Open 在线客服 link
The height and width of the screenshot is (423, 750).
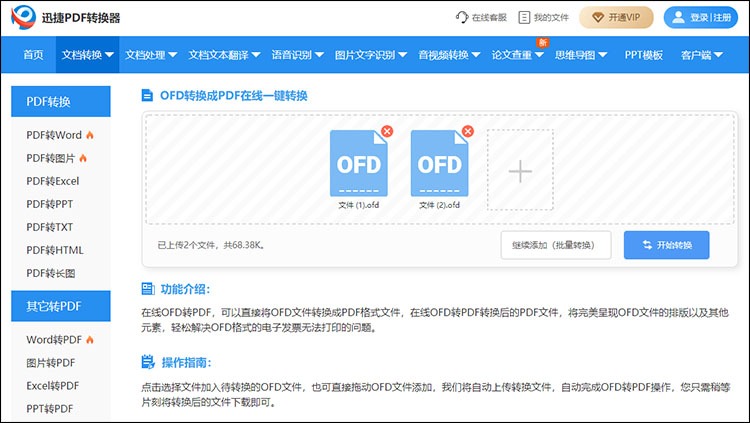[x=481, y=17]
